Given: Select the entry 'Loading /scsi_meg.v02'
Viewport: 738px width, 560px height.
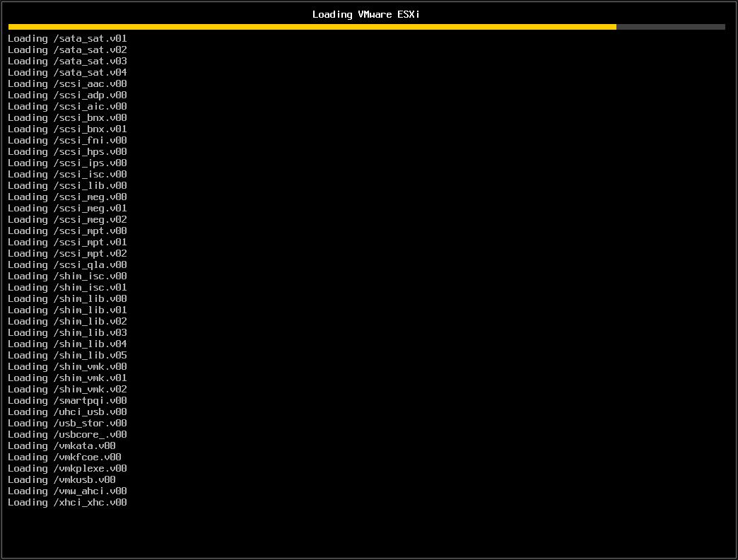Looking at the screenshot, I should tap(67, 219).
